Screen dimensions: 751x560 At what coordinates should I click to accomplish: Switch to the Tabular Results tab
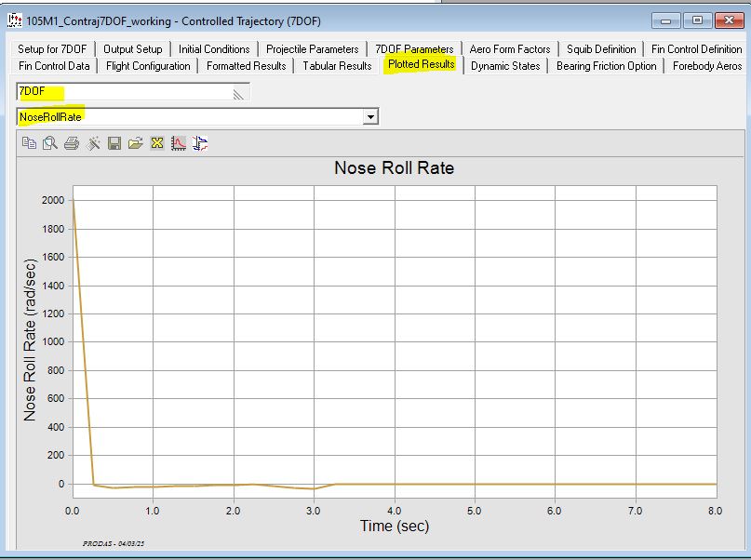pos(337,66)
